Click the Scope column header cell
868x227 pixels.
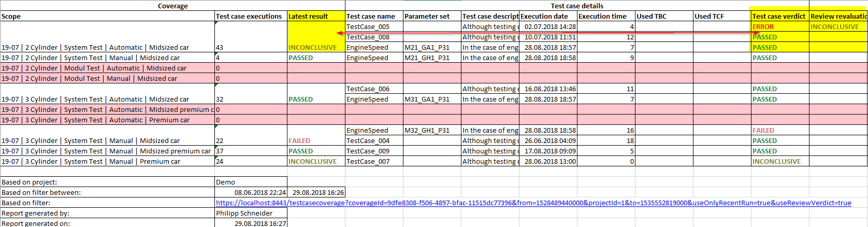pyautogui.click(x=107, y=17)
